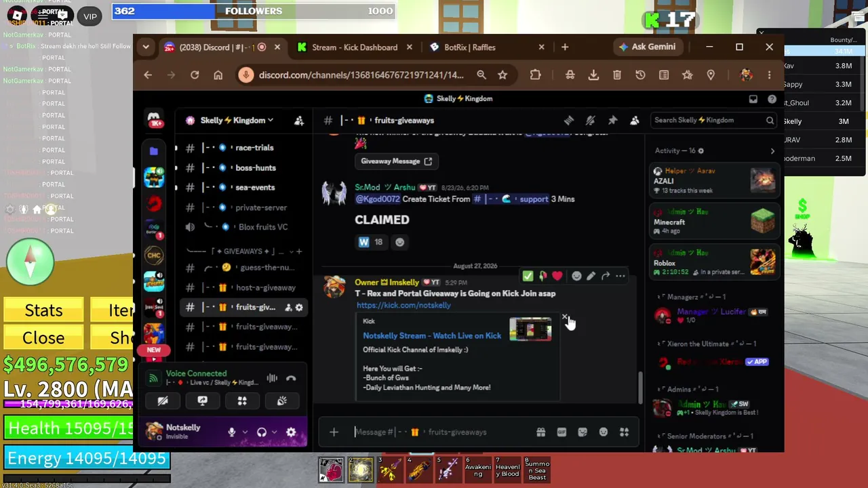Bookmark this page with the star
868x488 pixels.
(x=502, y=75)
